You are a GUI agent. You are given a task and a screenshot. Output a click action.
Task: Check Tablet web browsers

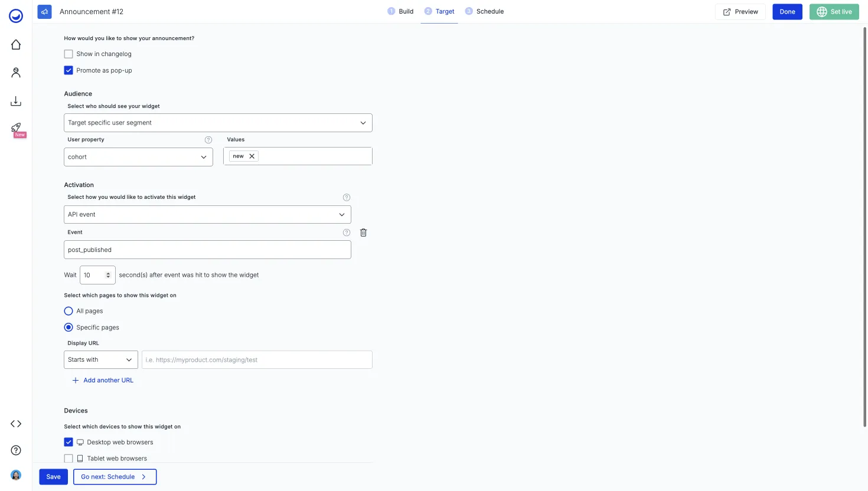coord(68,458)
